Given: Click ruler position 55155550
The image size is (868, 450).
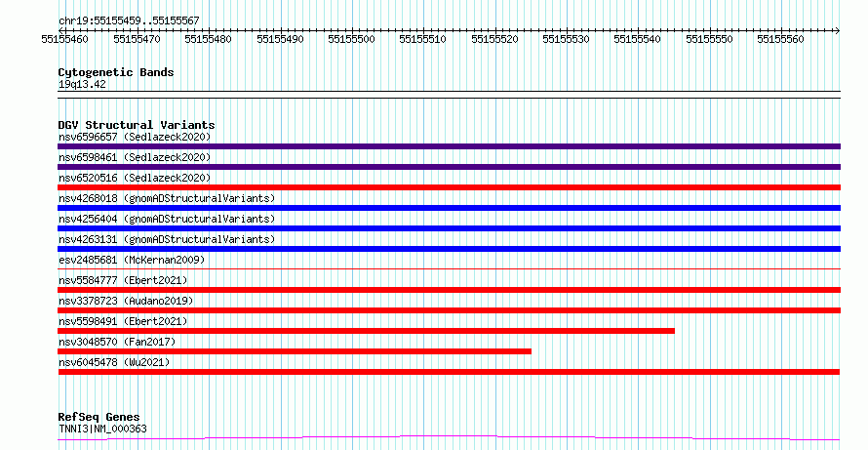Looking at the screenshot, I should [710, 39].
